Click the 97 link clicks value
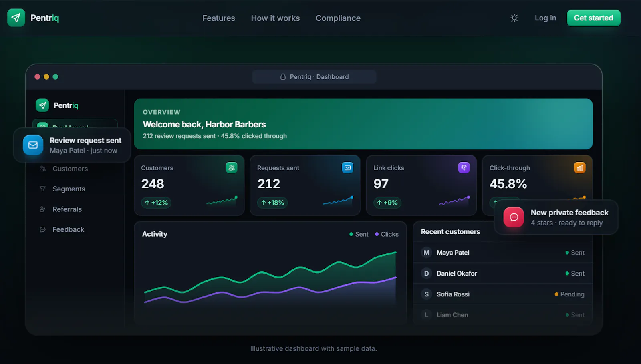Image resolution: width=641 pixels, height=364 pixels. [381, 184]
